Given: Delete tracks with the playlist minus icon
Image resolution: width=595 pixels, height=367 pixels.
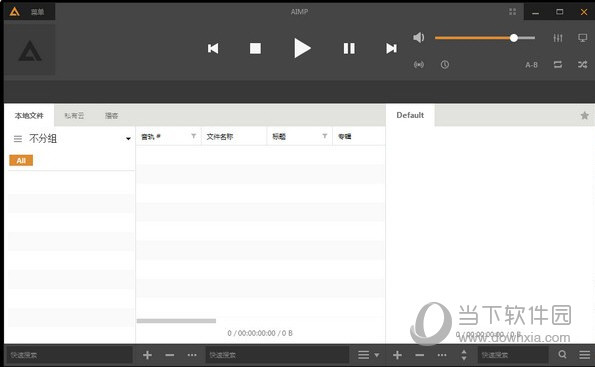Looking at the screenshot, I should pos(420,355).
